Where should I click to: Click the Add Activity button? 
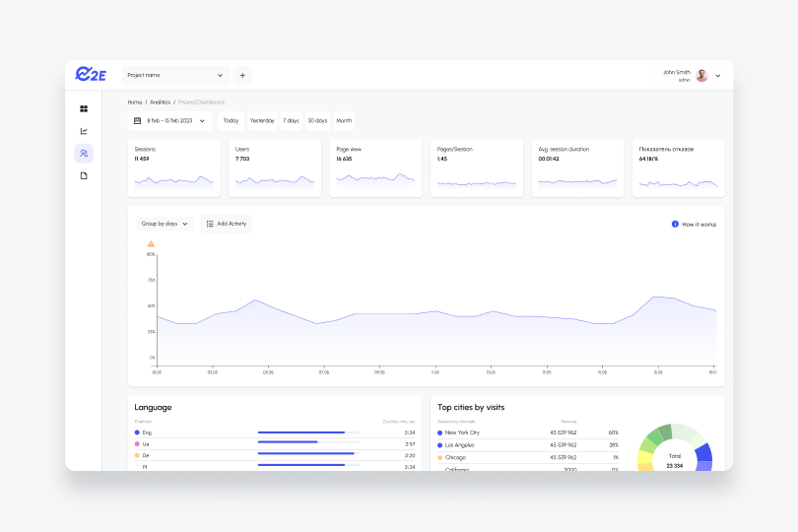pos(226,224)
